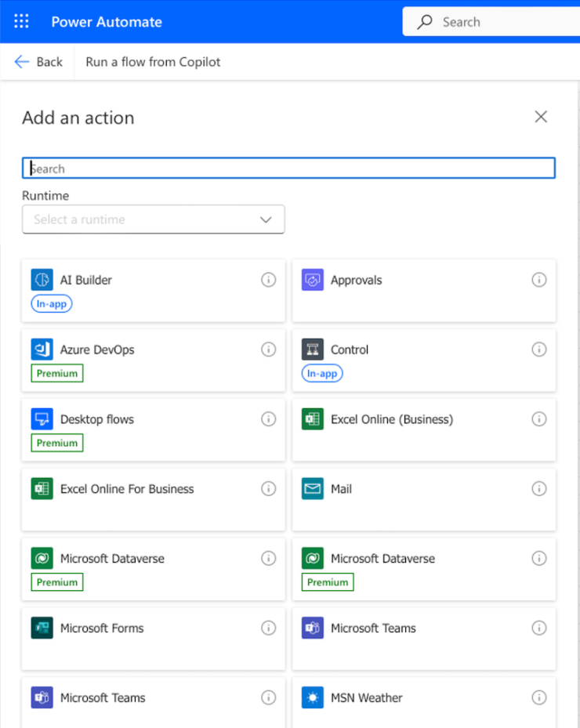Viewport: 580px width, 728px height.
Task: Select the AI Builder connector icon
Action: click(x=42, y=279)
